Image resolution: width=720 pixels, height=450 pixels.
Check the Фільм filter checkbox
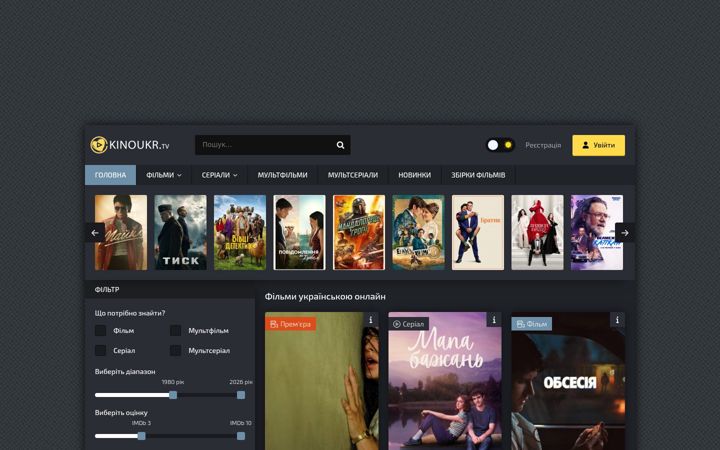(101, 330)
